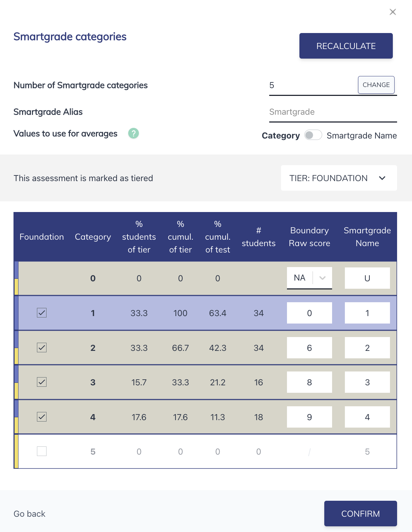Select Smartgrade Name field for category 3

[x=367, y=382]
